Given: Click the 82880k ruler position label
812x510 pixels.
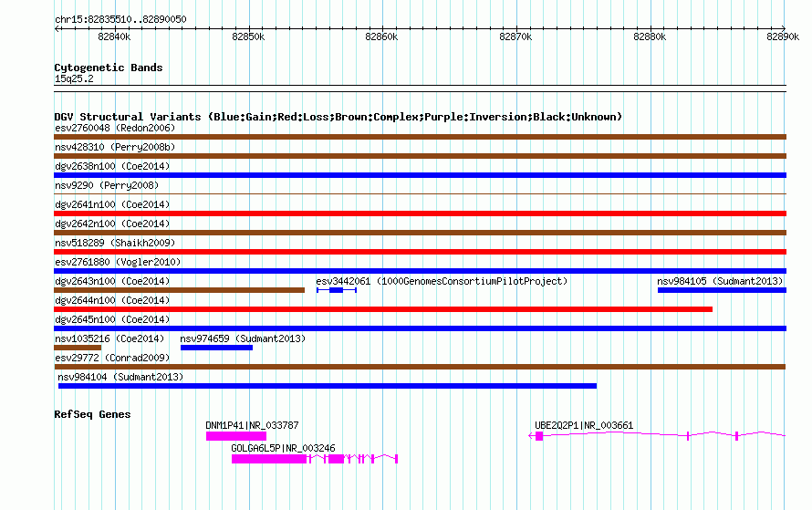Looking at the screenshot, I should pyautogui.click(x=650, y=36).
